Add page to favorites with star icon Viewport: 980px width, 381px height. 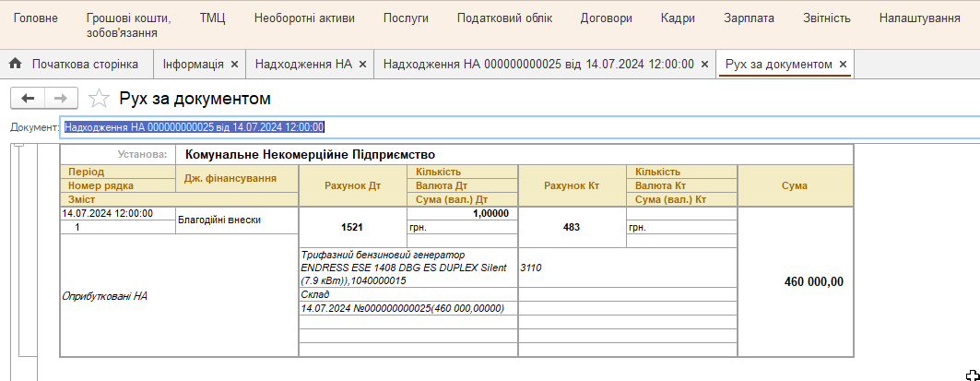(x=99, y=99)
